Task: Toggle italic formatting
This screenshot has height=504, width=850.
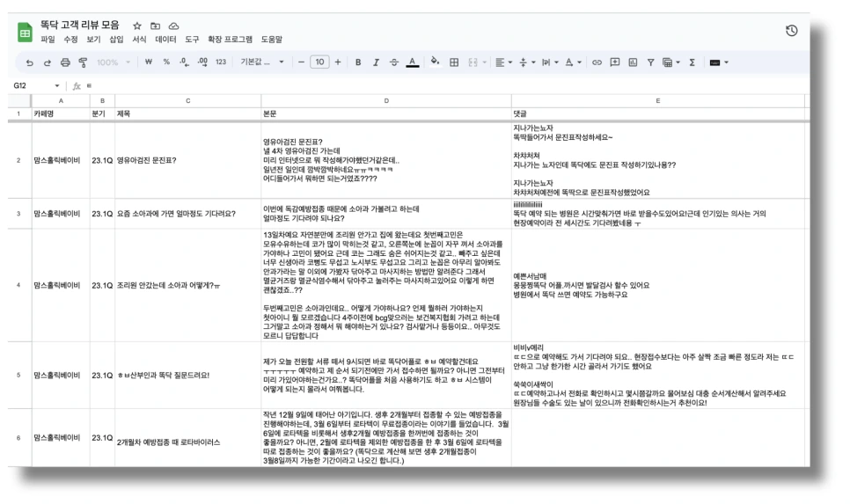Action: tap(376, 62)
